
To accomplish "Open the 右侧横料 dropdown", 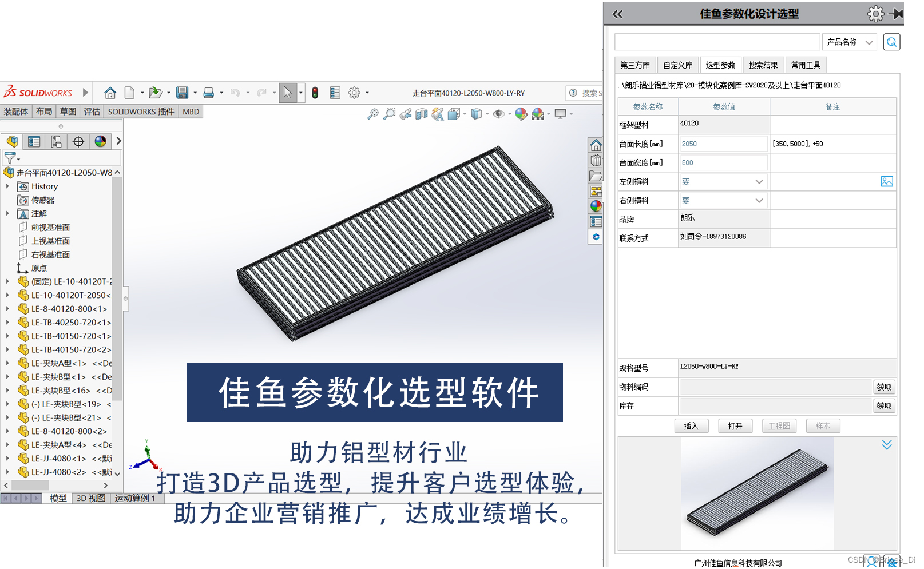I will [723, 201].
